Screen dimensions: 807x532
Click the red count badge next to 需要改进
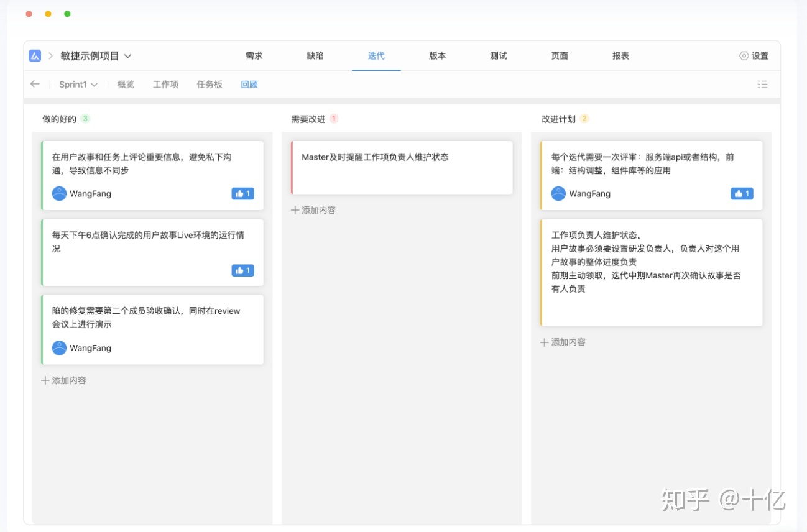pos(334,119)
